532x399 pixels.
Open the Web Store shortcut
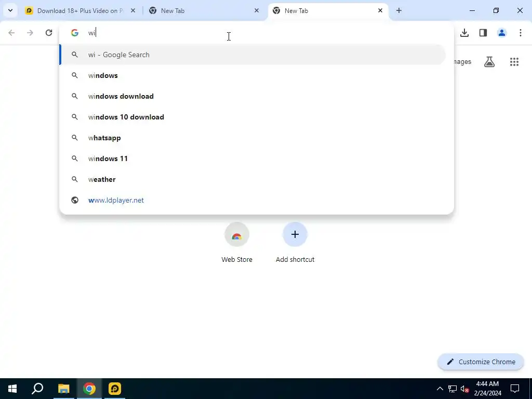[x=237, y=243]
